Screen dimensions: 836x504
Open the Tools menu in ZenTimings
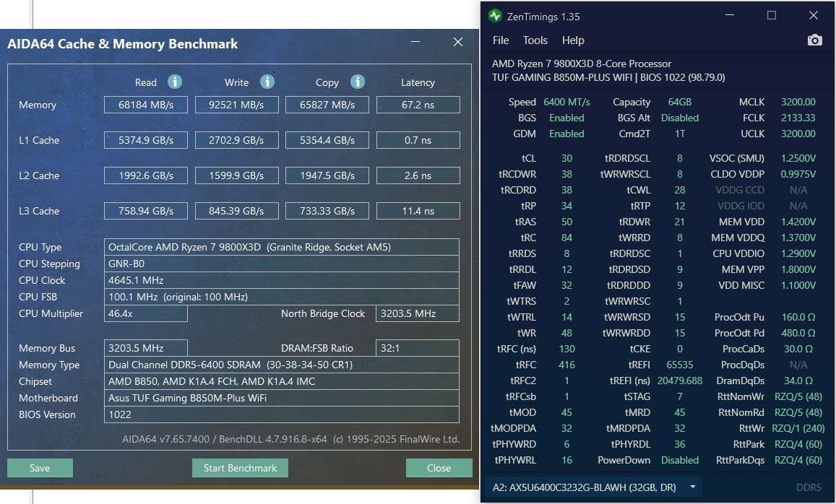click(x=535, y=40)
